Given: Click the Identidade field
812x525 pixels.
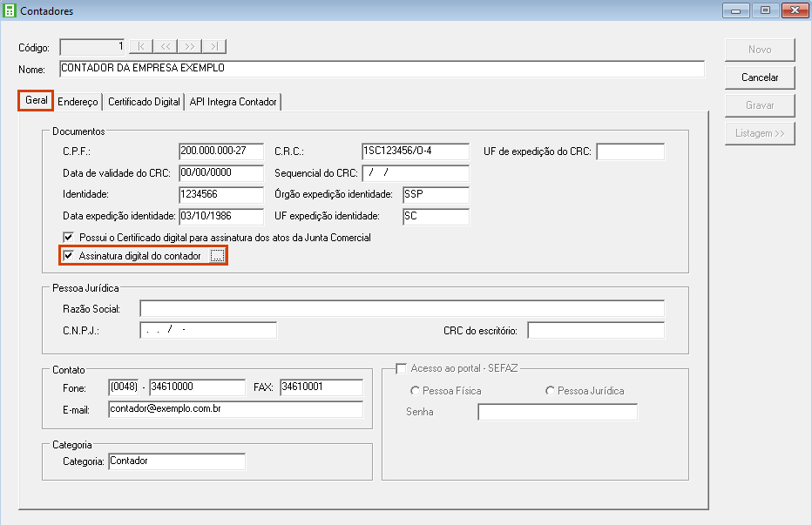Looking at the screenshot, I should pyautogui.click(x=221, y=195).
